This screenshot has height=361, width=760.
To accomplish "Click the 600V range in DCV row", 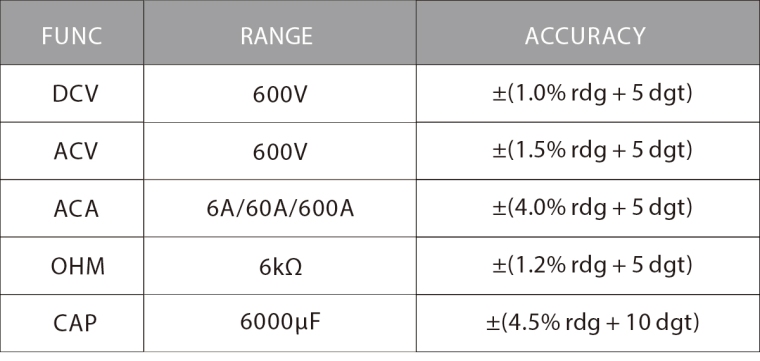I will (x=280, y=94).
